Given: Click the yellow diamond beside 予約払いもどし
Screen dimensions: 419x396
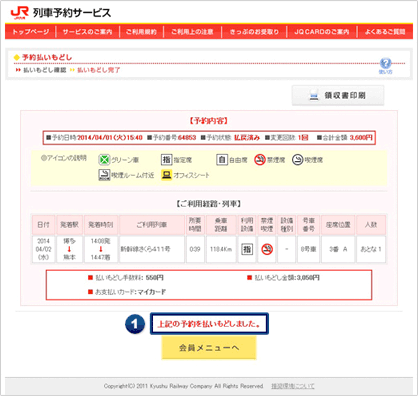Looking at the screenshot, I should pos(17,58).
